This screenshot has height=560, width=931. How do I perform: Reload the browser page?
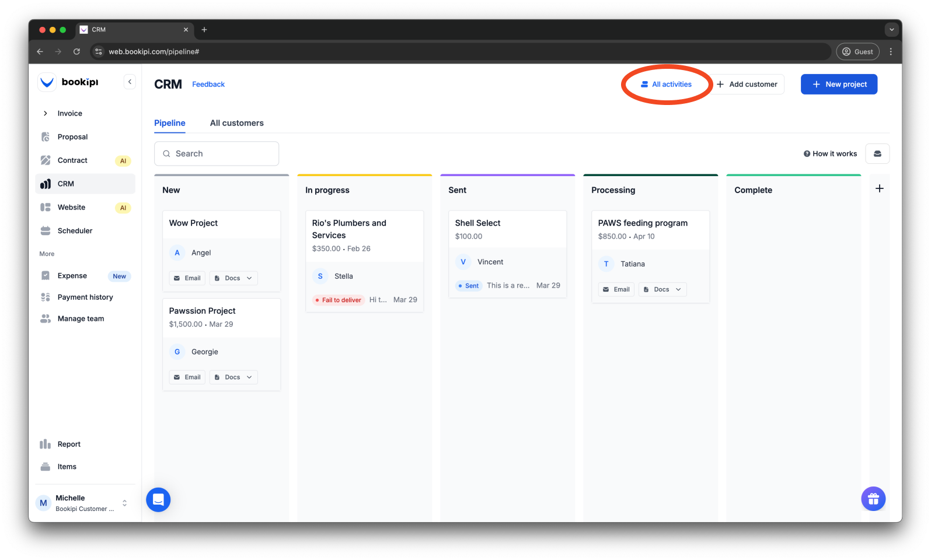pos(76,52)
